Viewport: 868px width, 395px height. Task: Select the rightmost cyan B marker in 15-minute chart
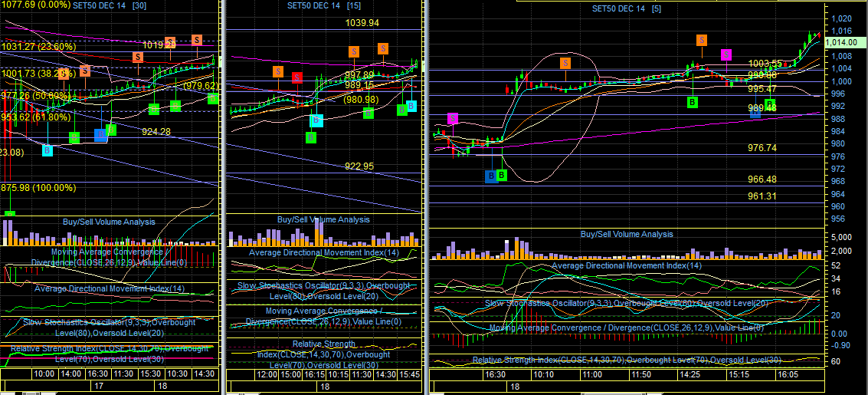click(x=411, y=105)
